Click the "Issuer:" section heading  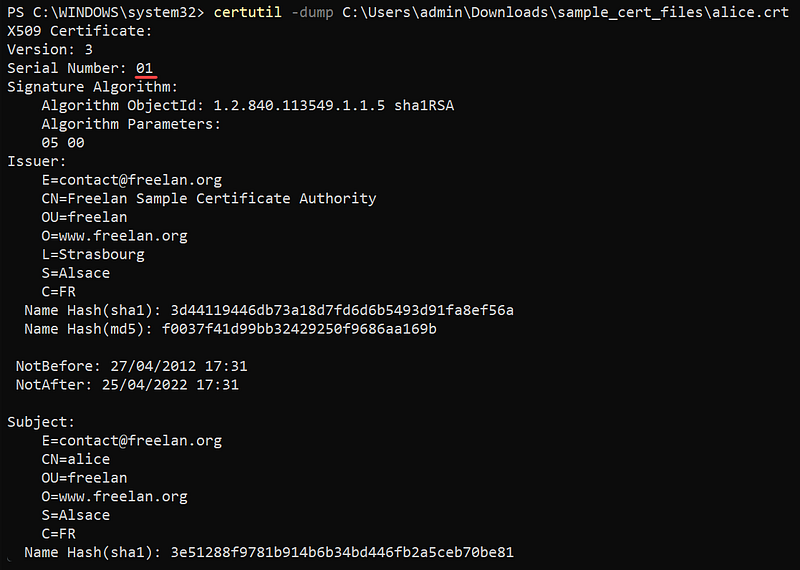pos(37,161)
